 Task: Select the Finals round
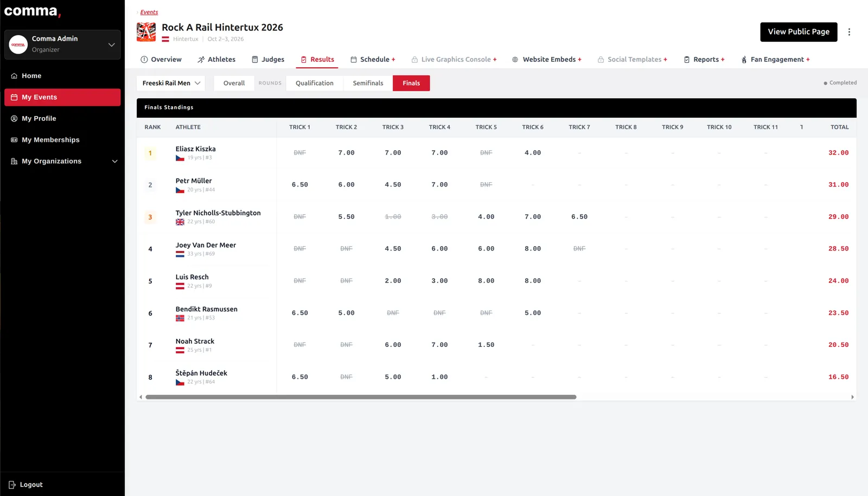click(411, 83)
